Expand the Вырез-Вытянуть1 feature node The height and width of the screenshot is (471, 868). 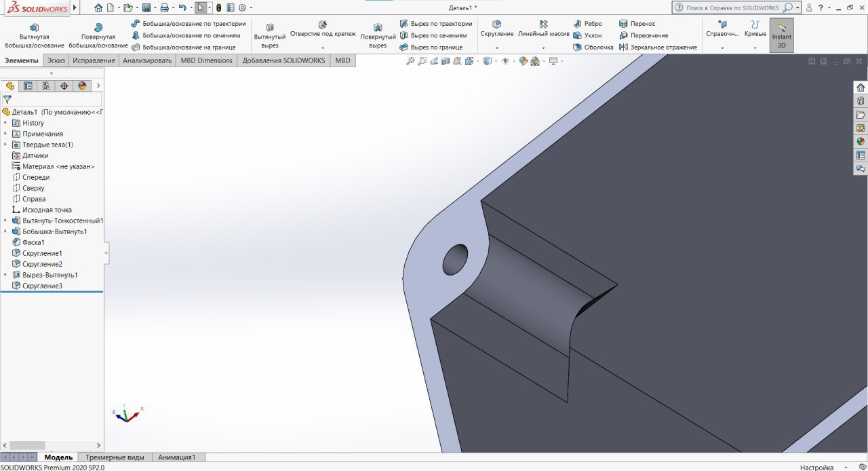[6, 275]
